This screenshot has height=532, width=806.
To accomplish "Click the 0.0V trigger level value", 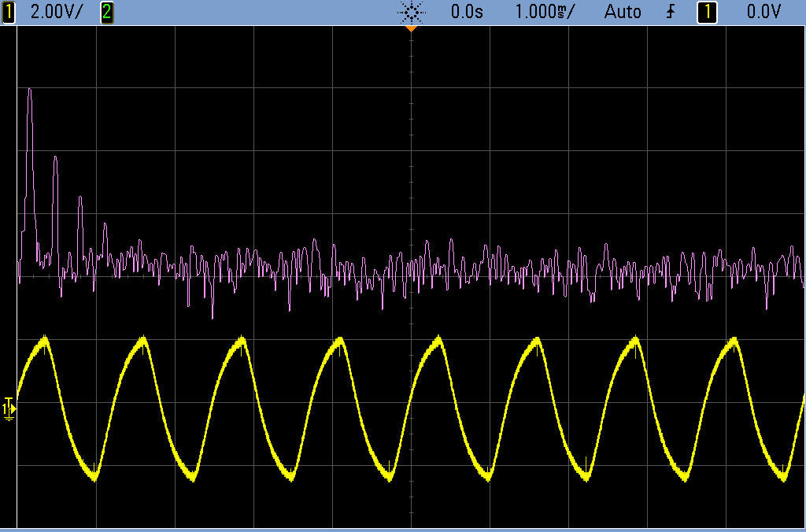I will [x=763, y=12].
